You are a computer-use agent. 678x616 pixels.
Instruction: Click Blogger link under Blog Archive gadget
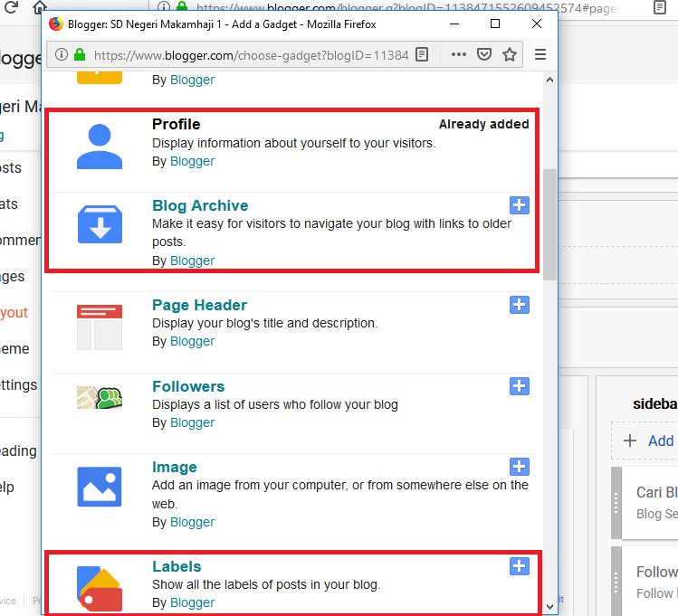pyautogui.click(x=193, y=261)
